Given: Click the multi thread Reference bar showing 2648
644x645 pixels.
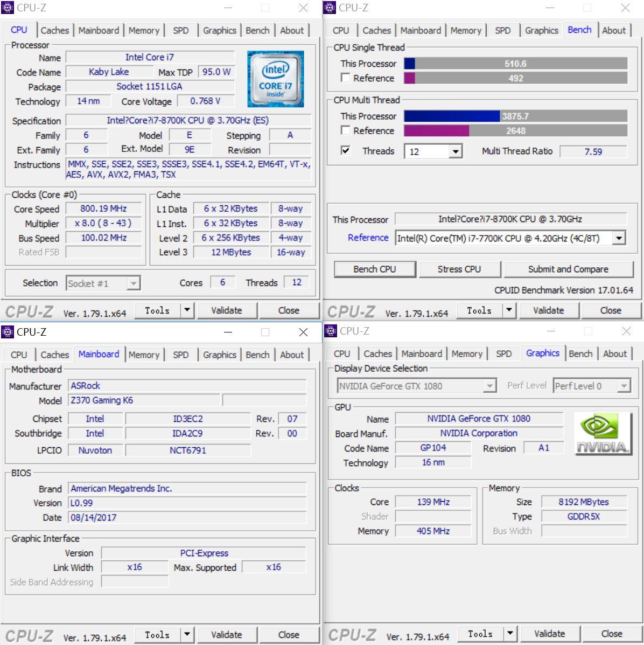Looking at the screenshot, I should coord(515,130).
